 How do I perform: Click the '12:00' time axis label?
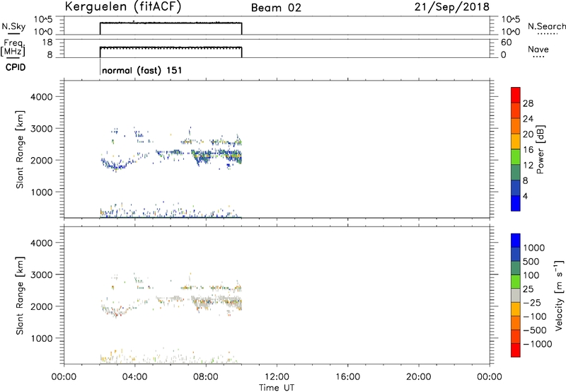coord(277,377)
